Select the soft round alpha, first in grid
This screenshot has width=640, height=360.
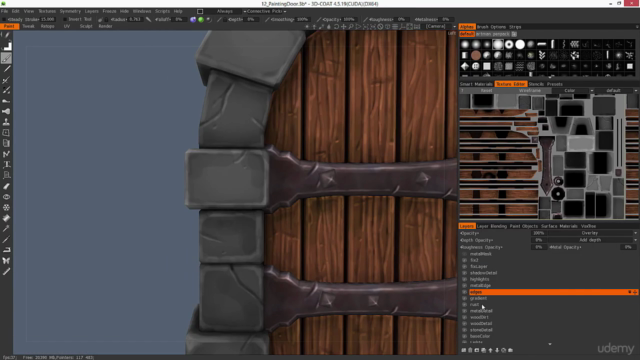coord(464,44)
